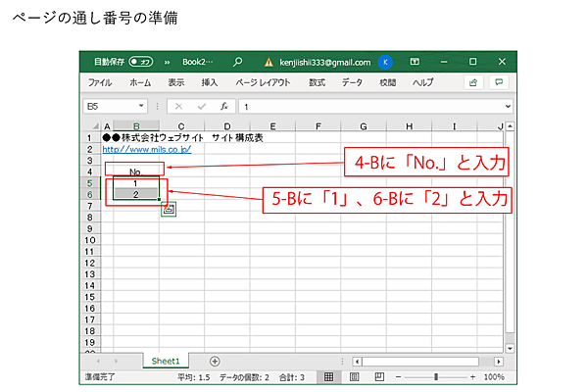Select Normal view icon in status bar
This screenshot has height=392, width=588.
(329, 376)
